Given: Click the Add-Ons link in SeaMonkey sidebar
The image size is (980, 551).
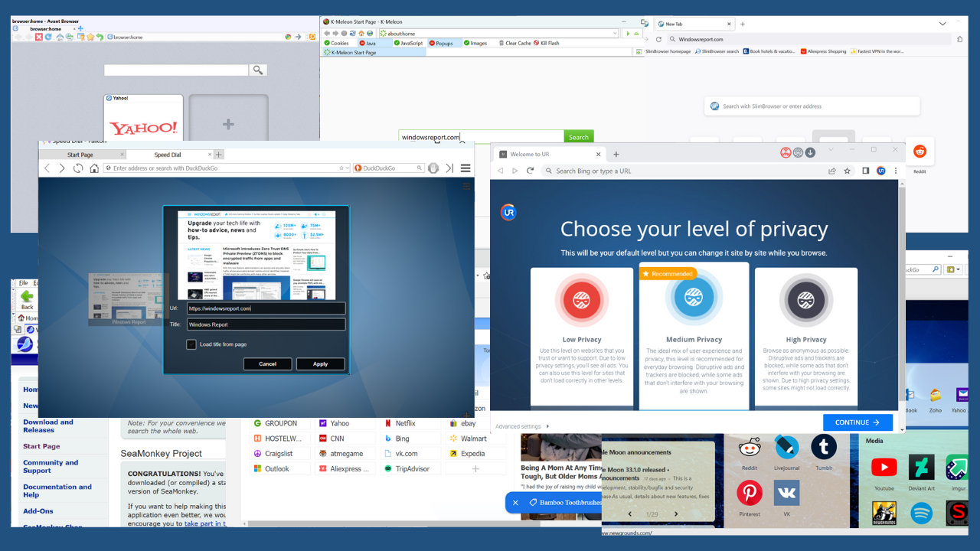Looking at the screenshot, I should 38,511.
